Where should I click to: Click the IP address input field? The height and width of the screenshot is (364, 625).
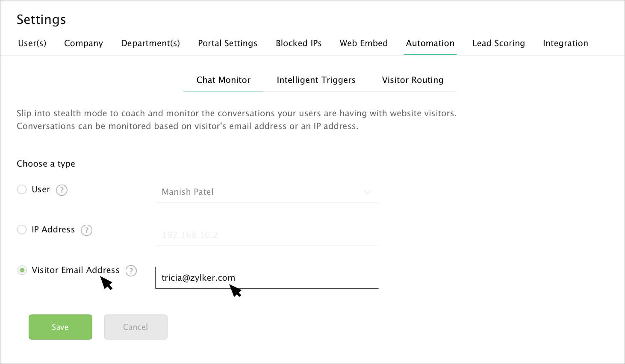coord(267,235)
